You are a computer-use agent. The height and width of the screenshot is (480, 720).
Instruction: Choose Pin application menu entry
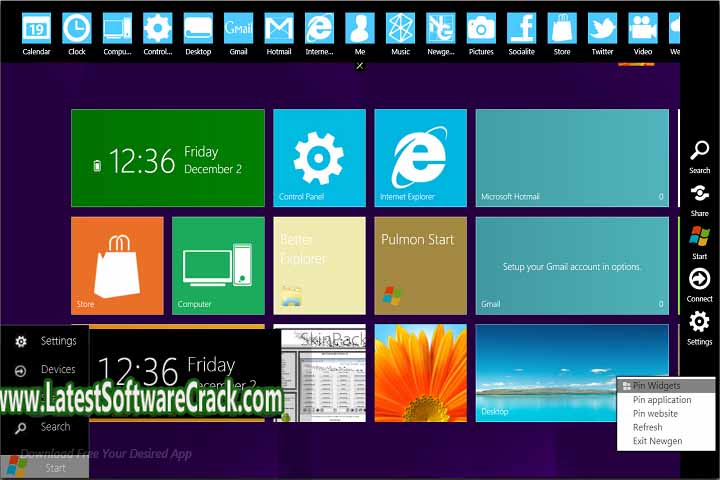[x=662, y=400]
